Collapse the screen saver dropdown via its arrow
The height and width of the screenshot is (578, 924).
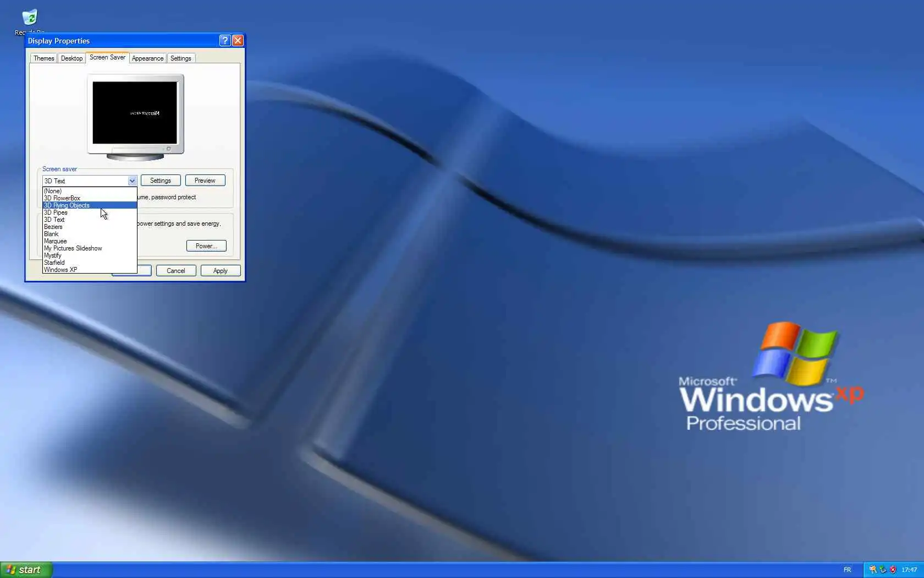coord(132,181)
